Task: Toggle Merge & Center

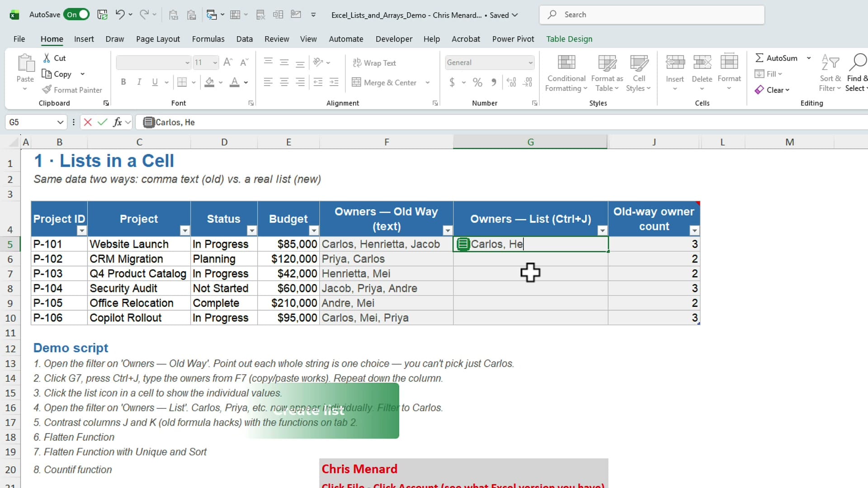Action: (x=384, y=82)
